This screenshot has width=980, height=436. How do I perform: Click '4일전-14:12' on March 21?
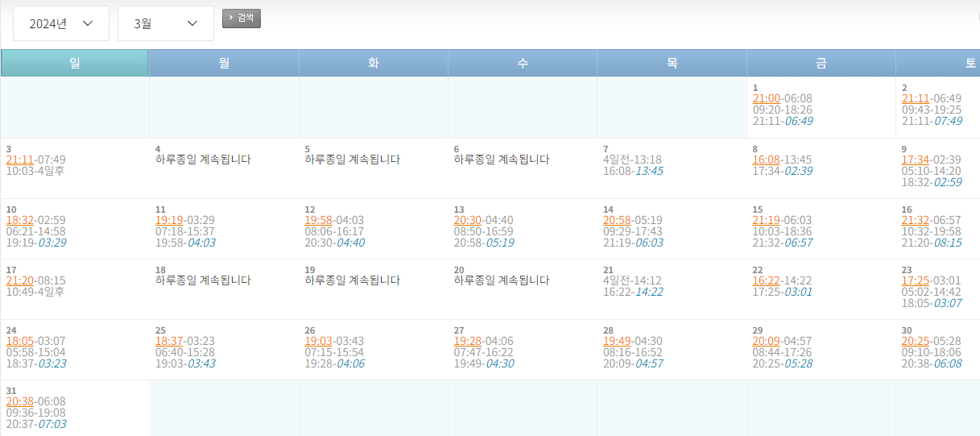(632, 280)
